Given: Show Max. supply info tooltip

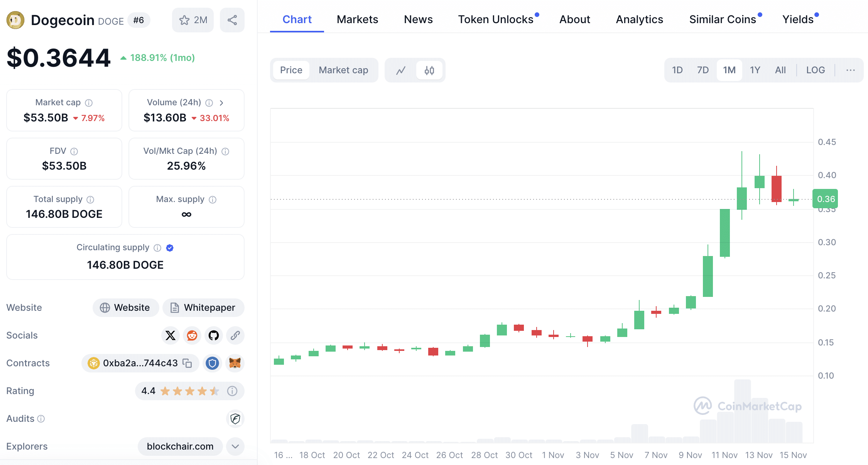Looking at the screenshot, I should 213,199.
